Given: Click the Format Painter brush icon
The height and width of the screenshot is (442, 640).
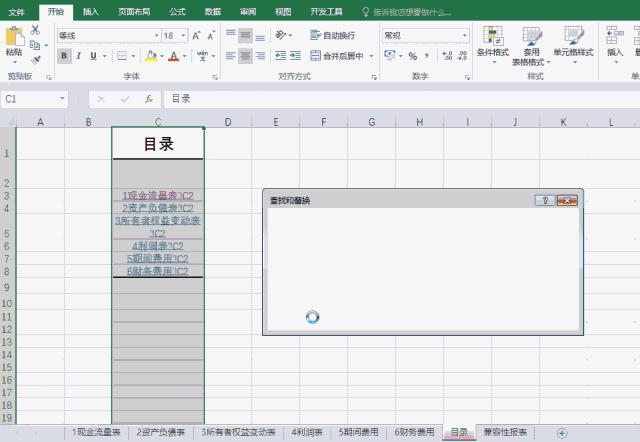Looking at the screenshot, I should [36, 60].
